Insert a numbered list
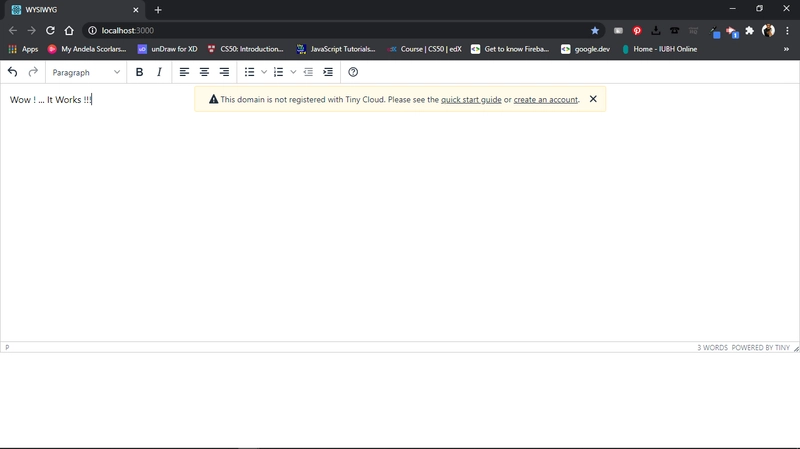 pos(279,72)
